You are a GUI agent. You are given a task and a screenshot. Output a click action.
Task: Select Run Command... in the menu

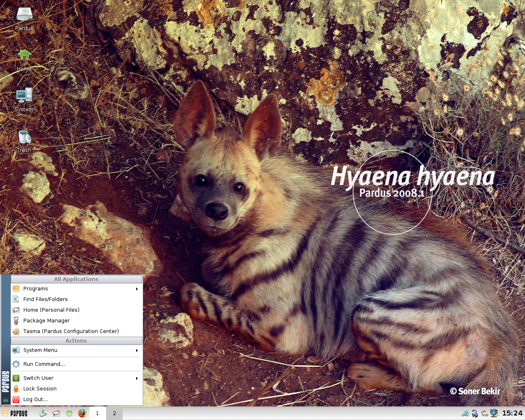pos(76,364)
